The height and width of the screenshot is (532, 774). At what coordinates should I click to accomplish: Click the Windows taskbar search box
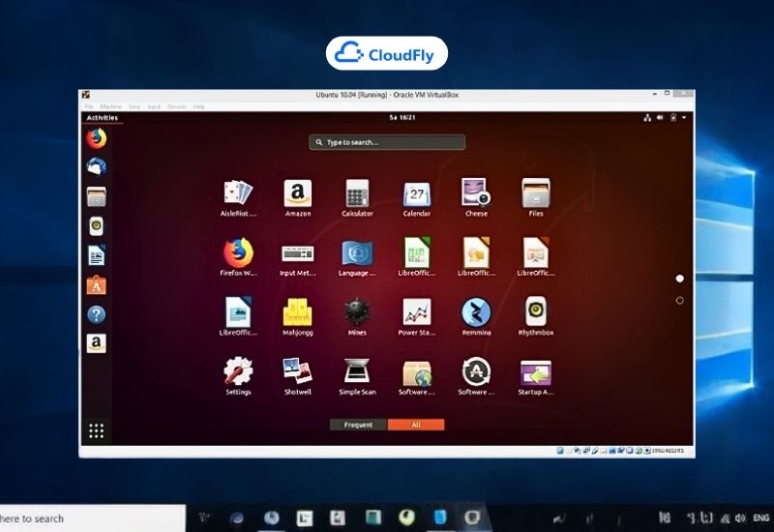click(93, 518)
